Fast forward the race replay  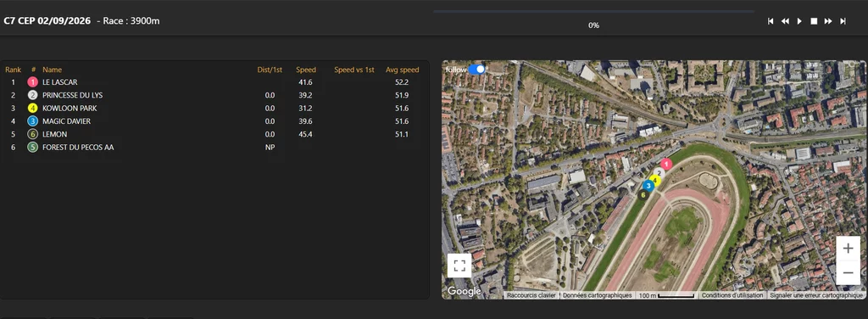[828, 21]
